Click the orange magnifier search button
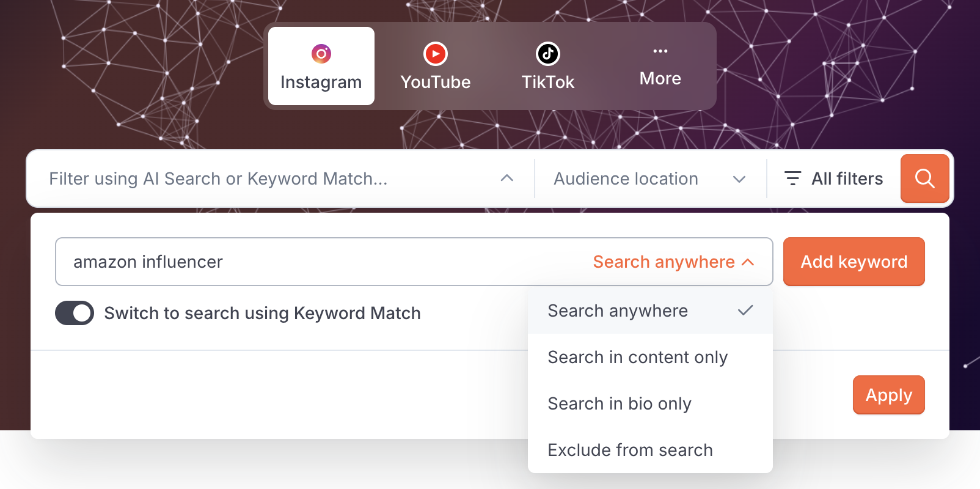The height and width of the screenshot is (489, 980). tap(925, 178)
